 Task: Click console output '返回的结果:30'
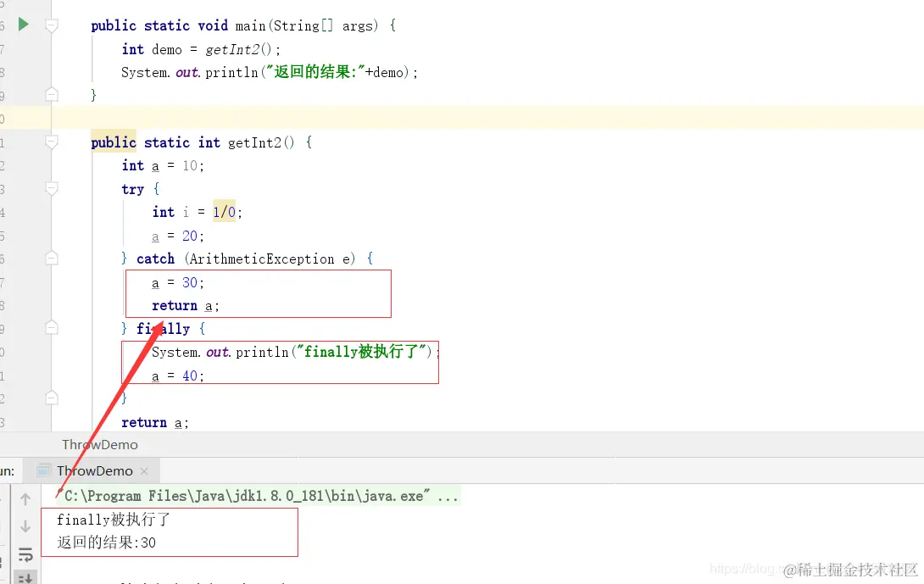106,542
